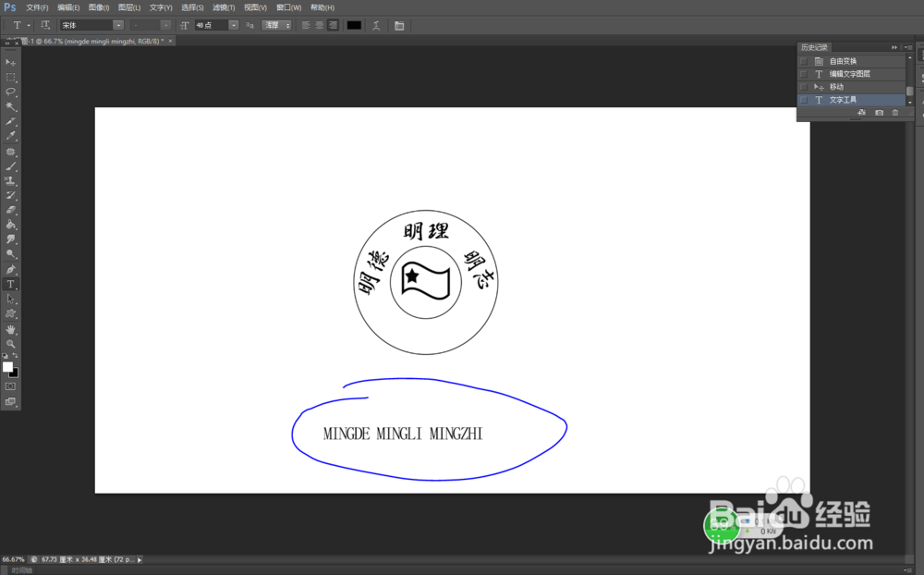Select the Zoom tool

[x=10, y=344]
